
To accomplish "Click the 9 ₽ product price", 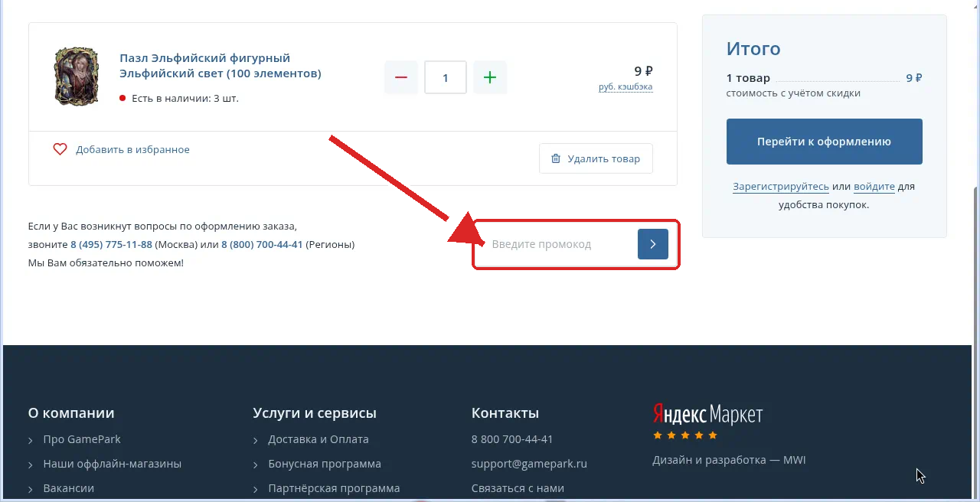I will pos(643,71).
